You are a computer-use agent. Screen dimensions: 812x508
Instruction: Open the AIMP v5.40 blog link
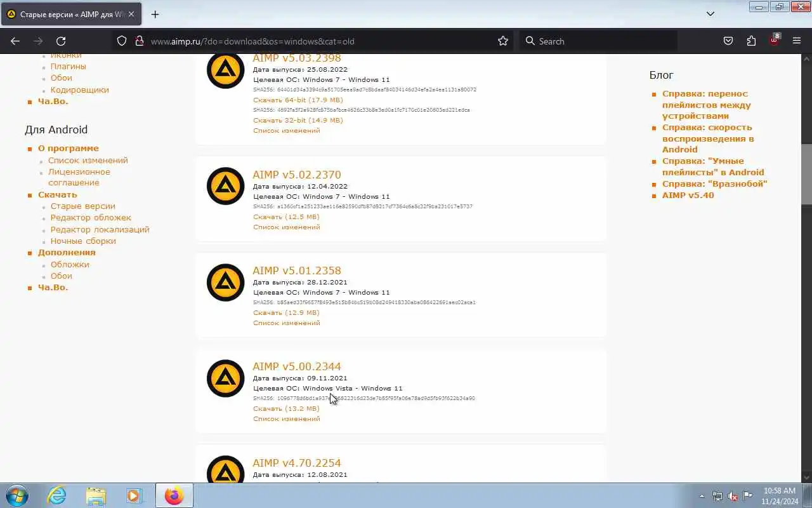point(688,195)
